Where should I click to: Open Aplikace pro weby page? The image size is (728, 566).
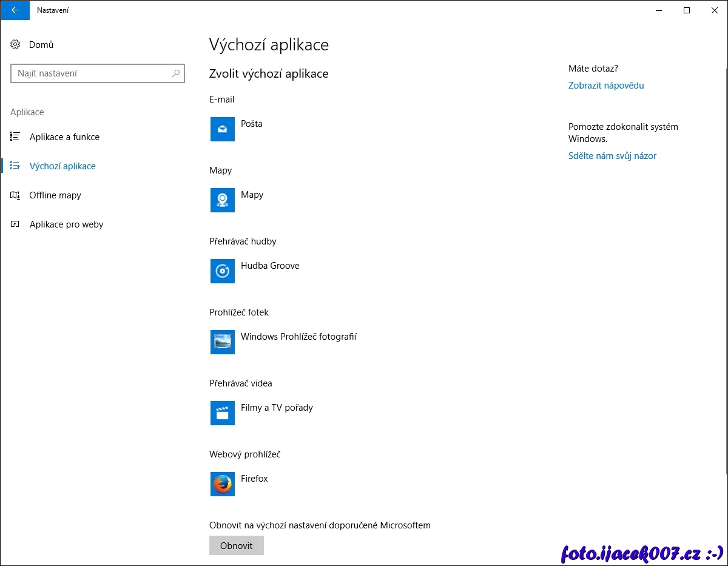point(66,224)
